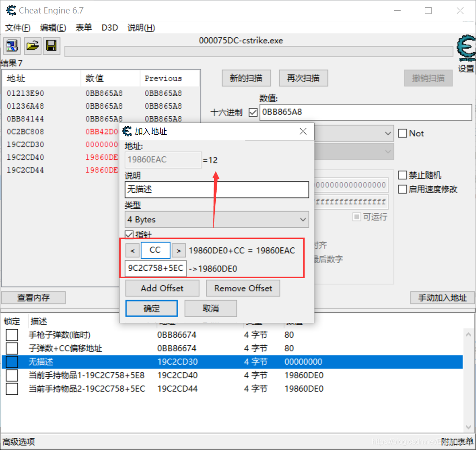The width and height of the screenshot is (476, 450).
Task: Click the 锁定 column header
Action: pos(12,321)
